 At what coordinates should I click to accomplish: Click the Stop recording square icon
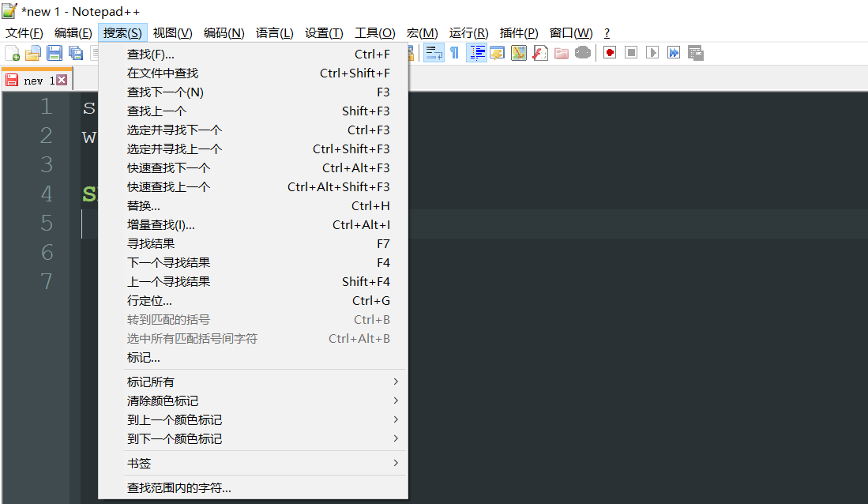point(630,53)
